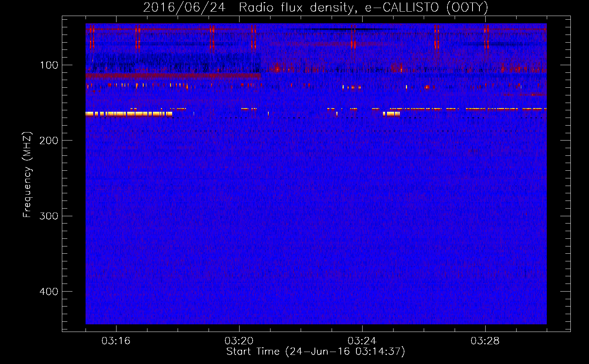This screenshot has height=364, width=589.
Task: Click the 03:24 time tick label
Action: click(x=362, y=341)
